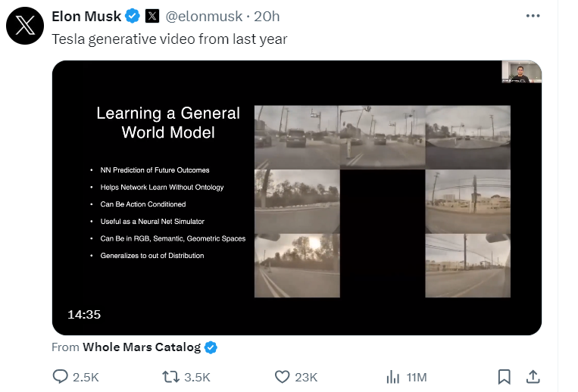Share the post via upload icon
This screenshot has width=578, height=392.
pyautogui.click(x=533, y=376)
